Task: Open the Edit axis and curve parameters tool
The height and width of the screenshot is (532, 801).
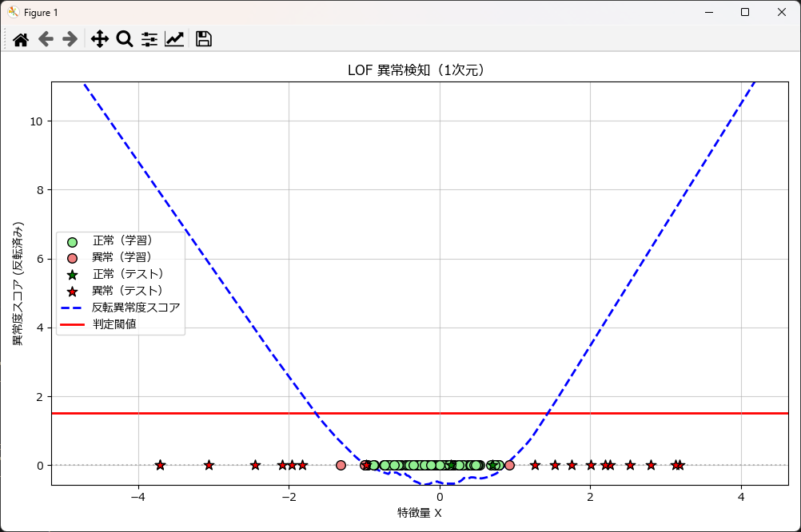Action: [x=174, y=39]
